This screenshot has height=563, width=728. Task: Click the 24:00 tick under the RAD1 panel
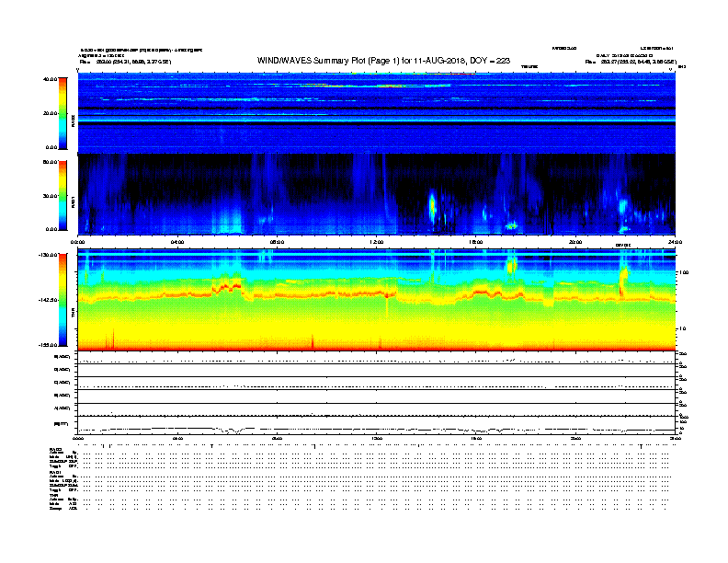click(x=675, y=242)
